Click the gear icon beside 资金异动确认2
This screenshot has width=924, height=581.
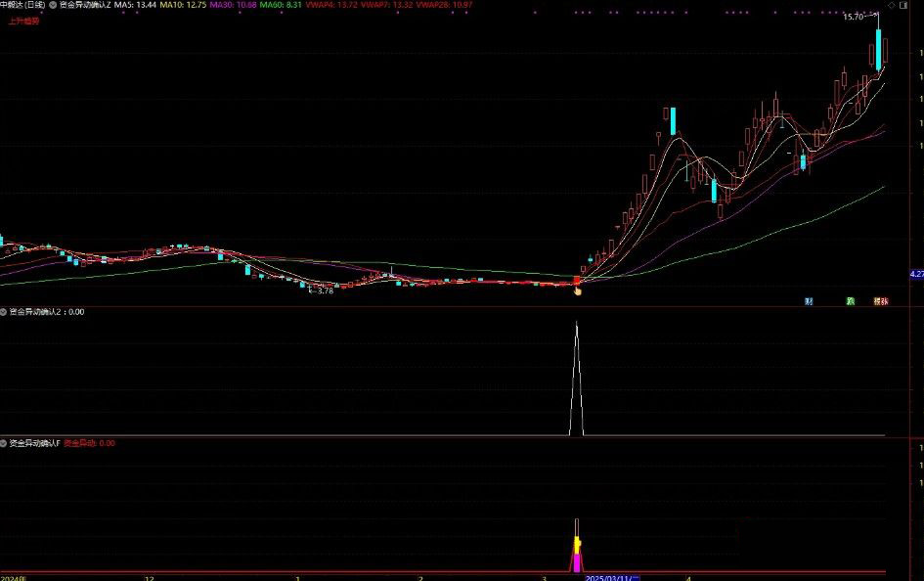pyautogui.click(x=4, y=313)
